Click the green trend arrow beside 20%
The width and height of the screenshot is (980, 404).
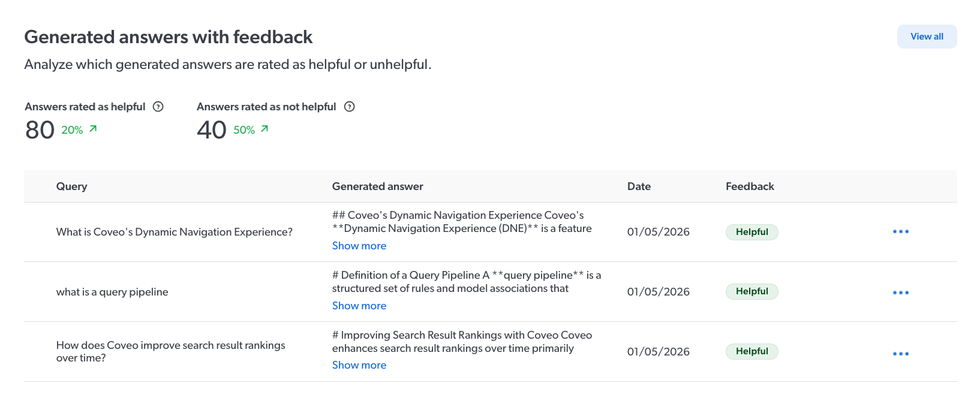[x=93, y=129]
